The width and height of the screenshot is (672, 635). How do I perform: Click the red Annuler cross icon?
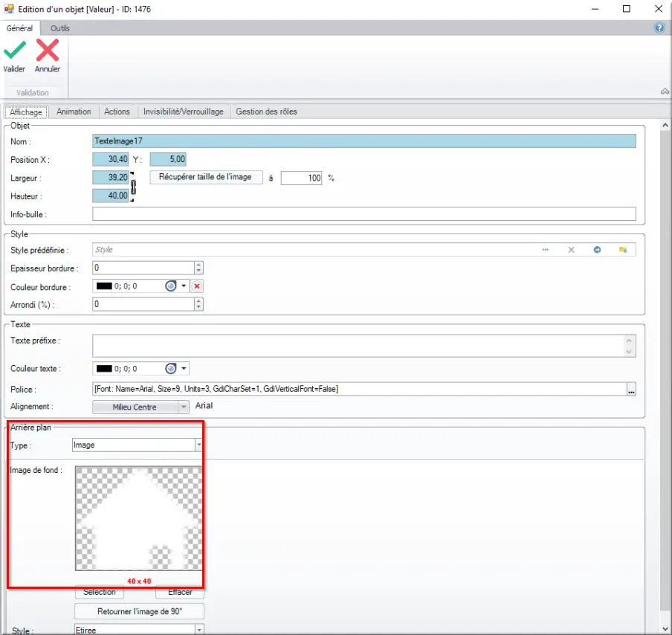(47, 50)
